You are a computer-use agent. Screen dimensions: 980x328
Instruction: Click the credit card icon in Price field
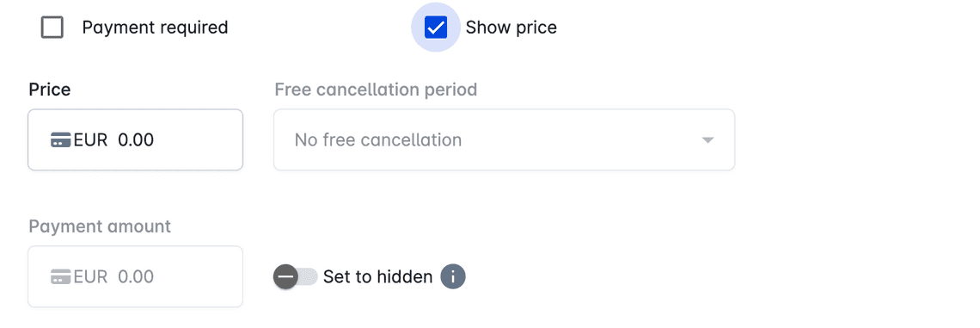pos(61,139)
